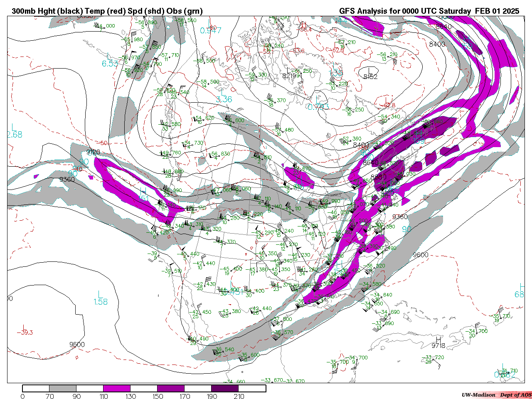This screenshot has height=399, width=532.
Task: Select the purple 150–170 legend swatch
Action: (x=171, y=388)
